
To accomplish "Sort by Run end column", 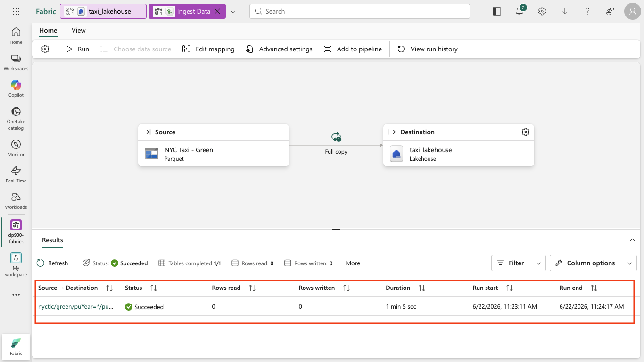I will (594, 288).
